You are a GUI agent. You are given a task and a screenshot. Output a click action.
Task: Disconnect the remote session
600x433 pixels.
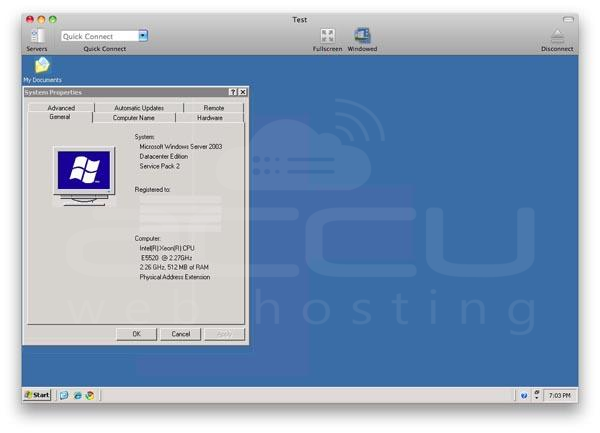click(557, 36)
